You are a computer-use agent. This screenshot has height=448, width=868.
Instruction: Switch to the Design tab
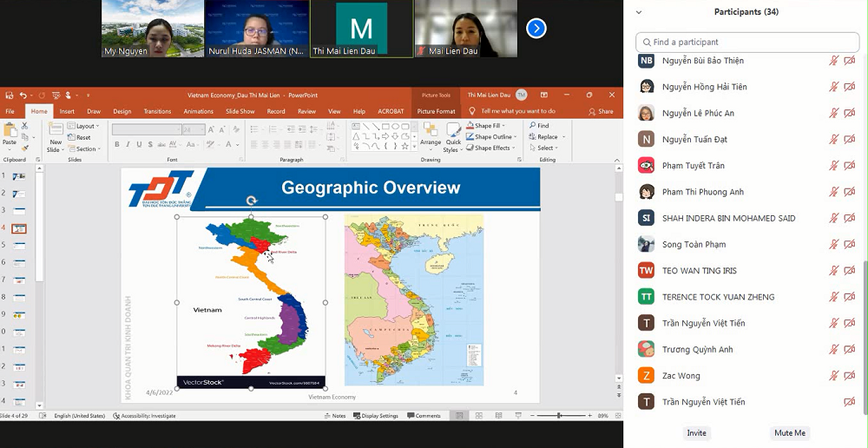point(122,111)
